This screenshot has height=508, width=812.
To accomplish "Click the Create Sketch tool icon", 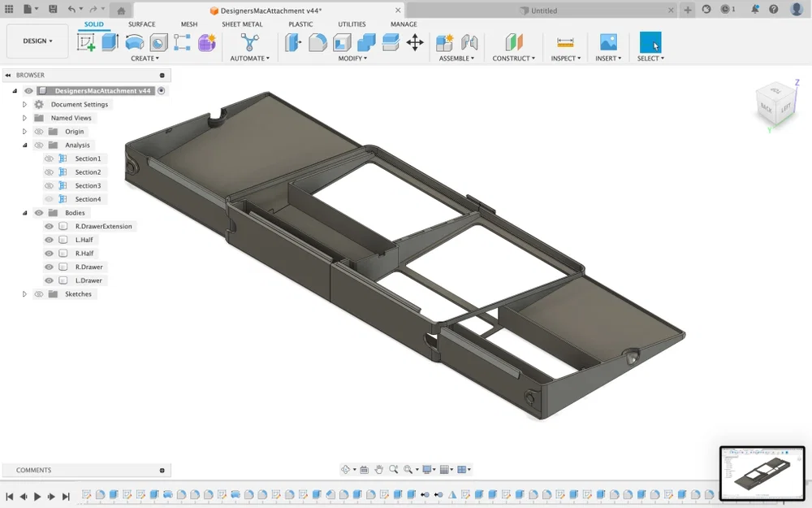I will (x=86, y=42).
